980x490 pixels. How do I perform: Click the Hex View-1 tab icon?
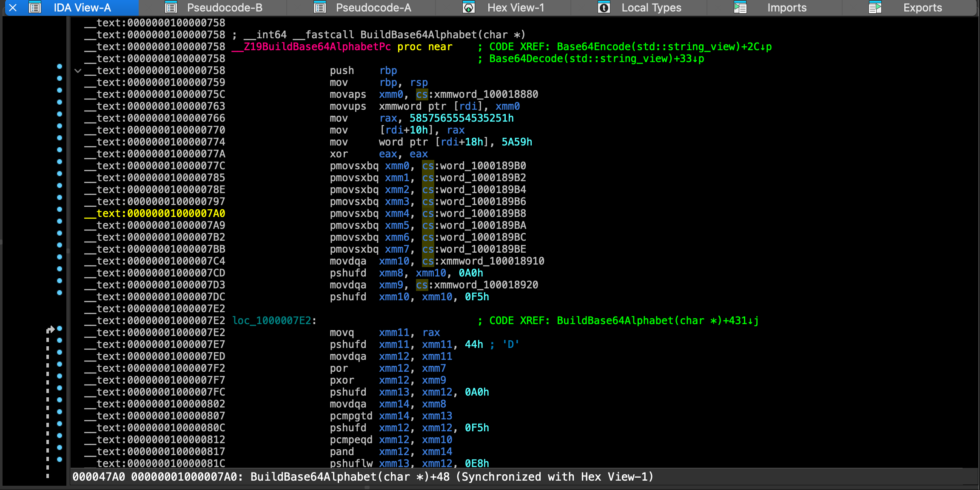[x=469, y=8]
